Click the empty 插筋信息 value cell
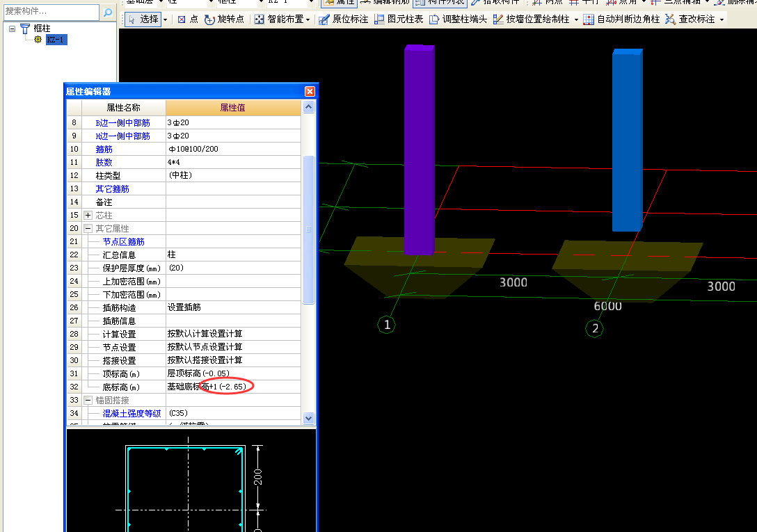The image size is (757, 532). (x=233, y=321)
